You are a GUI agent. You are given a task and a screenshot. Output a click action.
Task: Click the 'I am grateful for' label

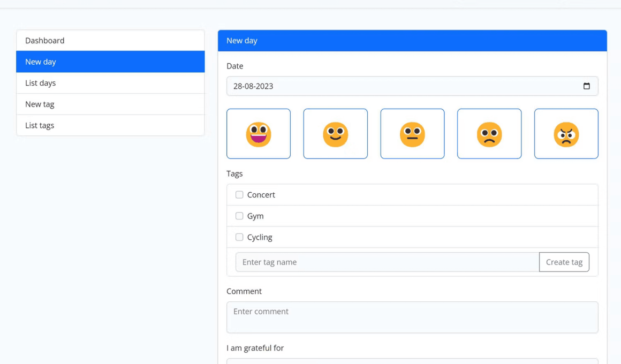click(255, 348)
